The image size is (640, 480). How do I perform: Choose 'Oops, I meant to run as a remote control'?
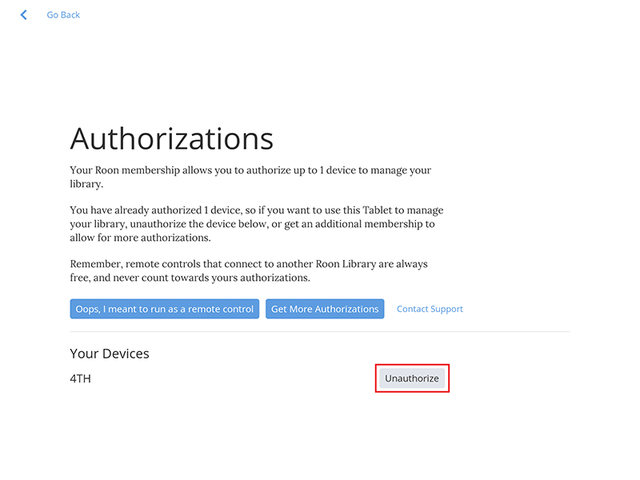[164, 309]
